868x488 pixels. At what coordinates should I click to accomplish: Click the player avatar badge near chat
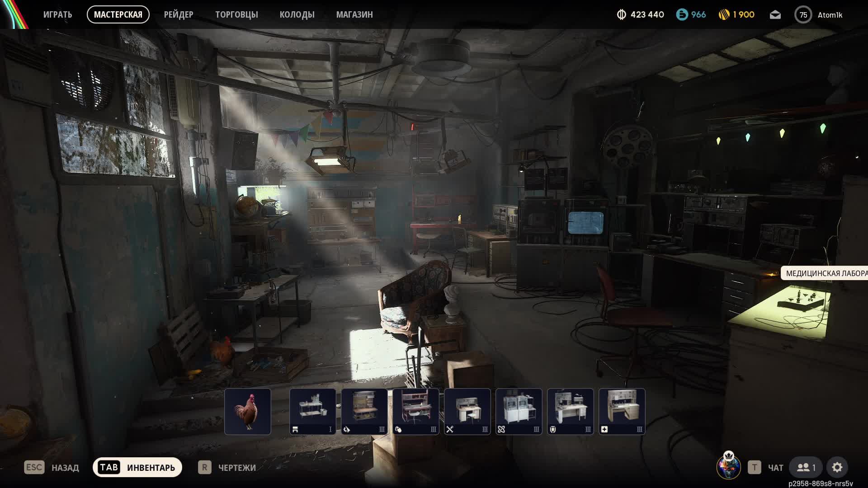728,467
